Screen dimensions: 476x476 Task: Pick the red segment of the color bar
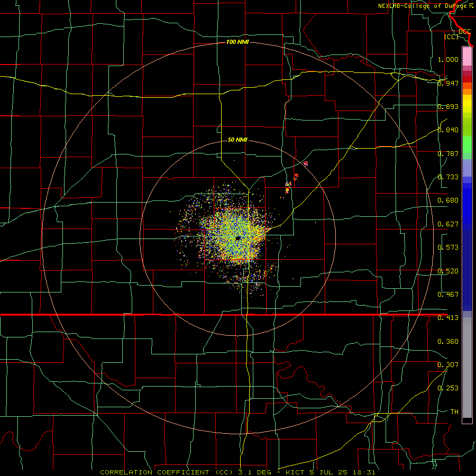(467, 79)
